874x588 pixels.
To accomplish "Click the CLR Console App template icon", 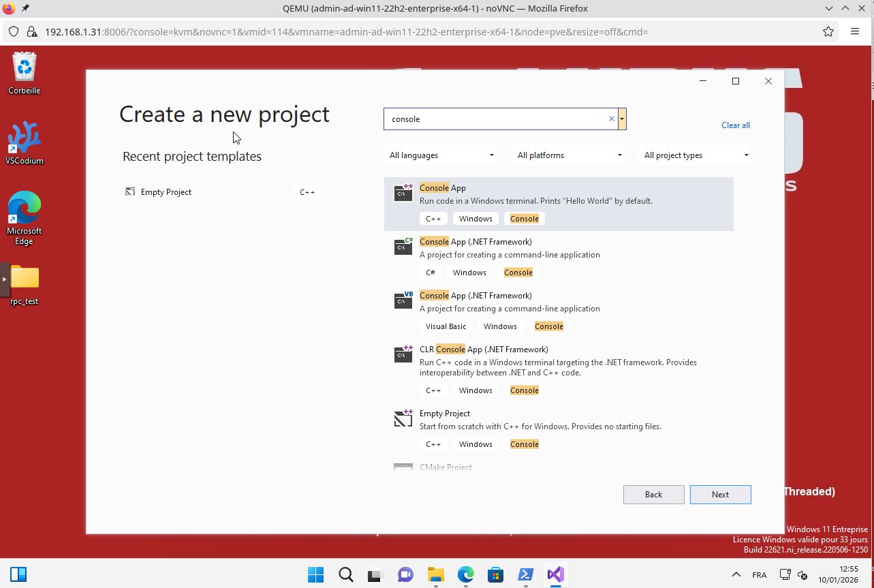I will pos(403,354).
